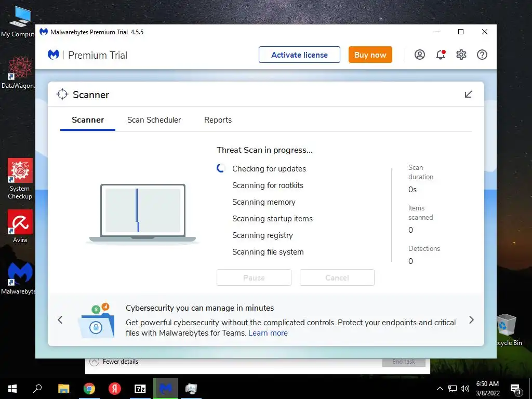
Task: Open Malwarebytes desktop shortcut
Action: point(18,278)
